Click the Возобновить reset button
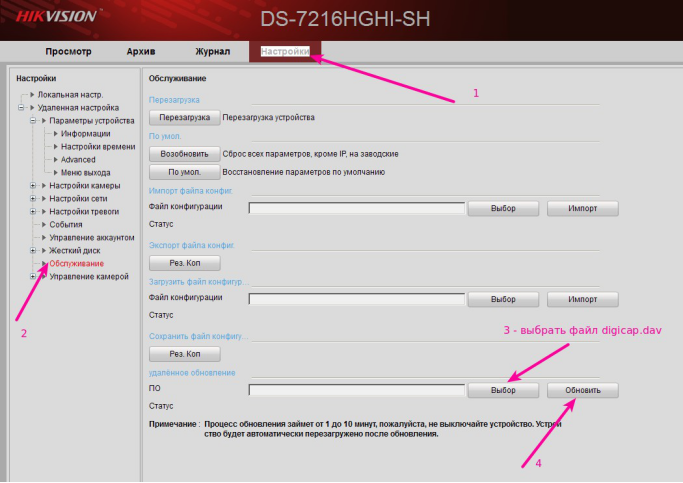 pos(184,154)
